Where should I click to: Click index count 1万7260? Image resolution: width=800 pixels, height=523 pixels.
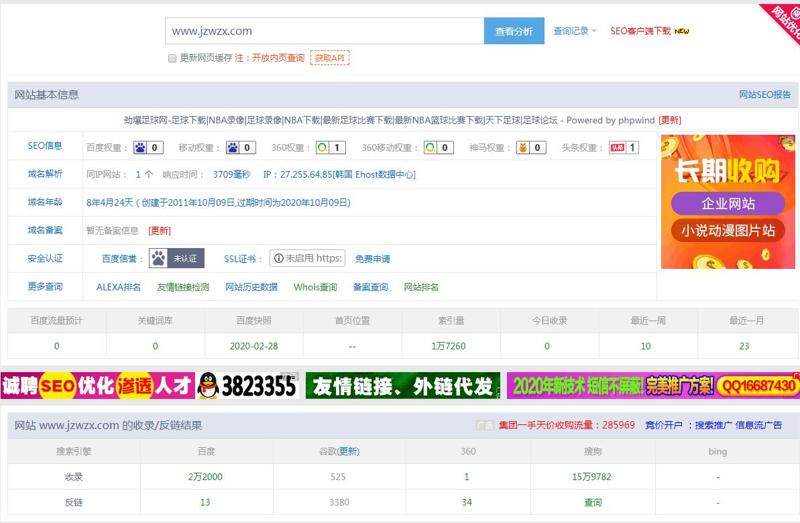click(x=448, y=346)
